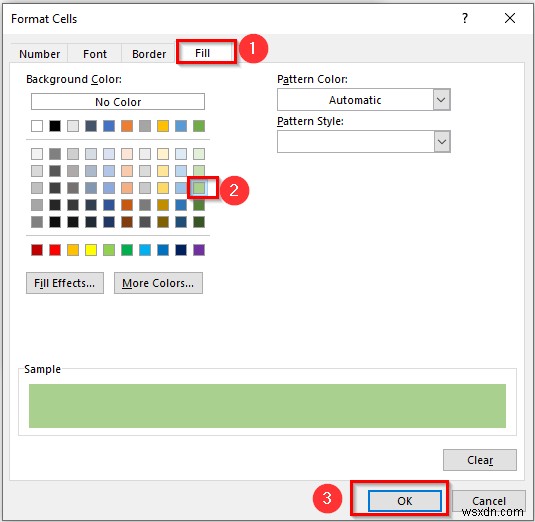Screen dimensions: 535x522
Task: Select the white swatch in the top row
Action: [37, 126]
